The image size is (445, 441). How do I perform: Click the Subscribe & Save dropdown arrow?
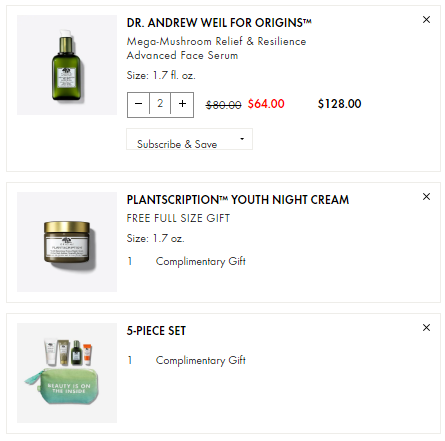click(x=242, y=139)
